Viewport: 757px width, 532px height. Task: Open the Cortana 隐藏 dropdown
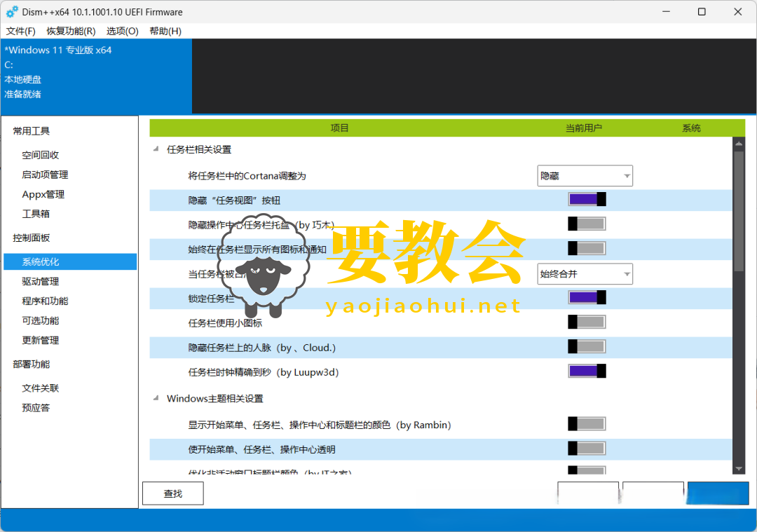tap(585, 176)
